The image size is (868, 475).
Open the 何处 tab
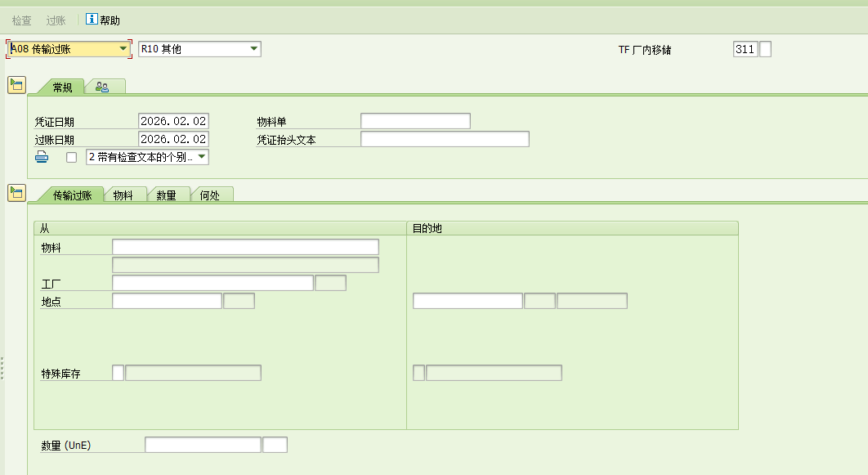[x=210, y=195]
